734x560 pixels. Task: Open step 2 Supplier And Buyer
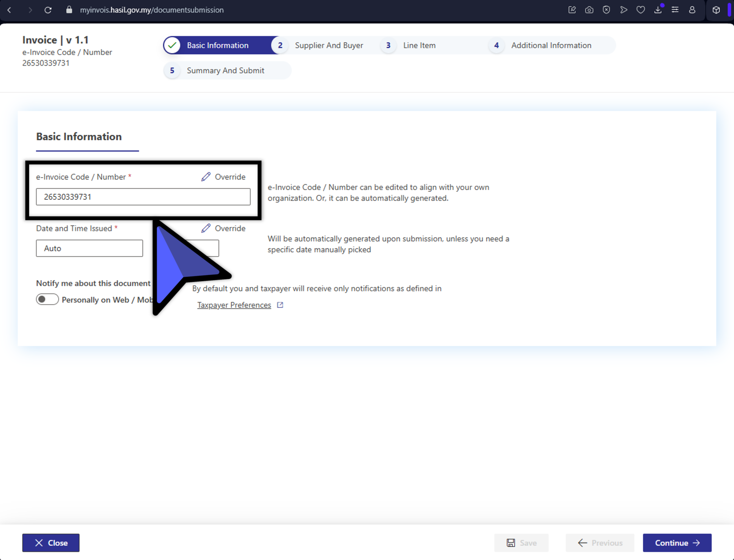click(329, 45)
